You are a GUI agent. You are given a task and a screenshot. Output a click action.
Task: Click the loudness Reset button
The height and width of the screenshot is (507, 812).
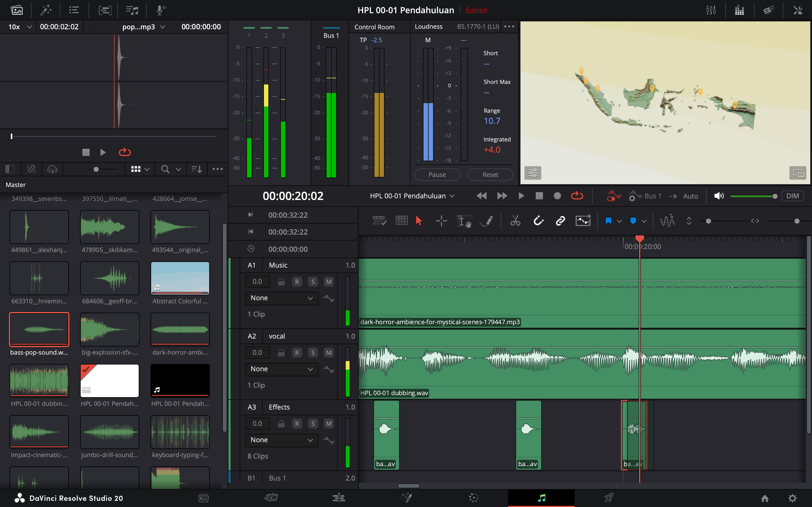click(490, 175)
